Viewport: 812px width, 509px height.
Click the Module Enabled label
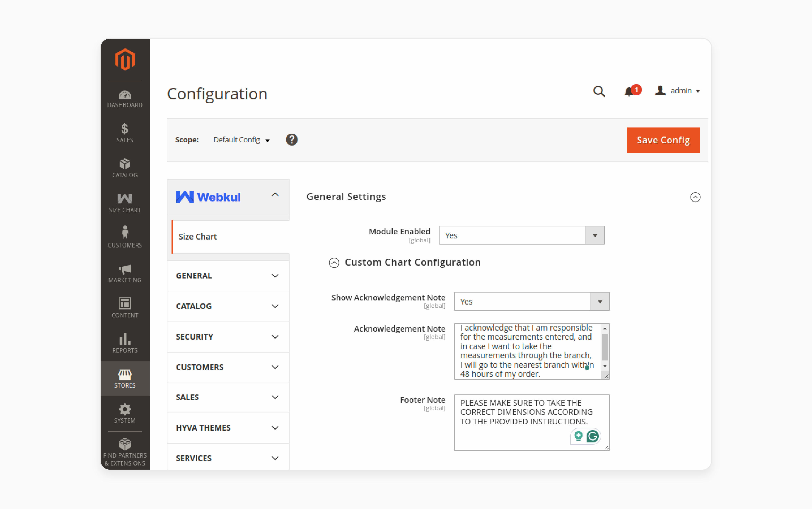click(399, 232)
